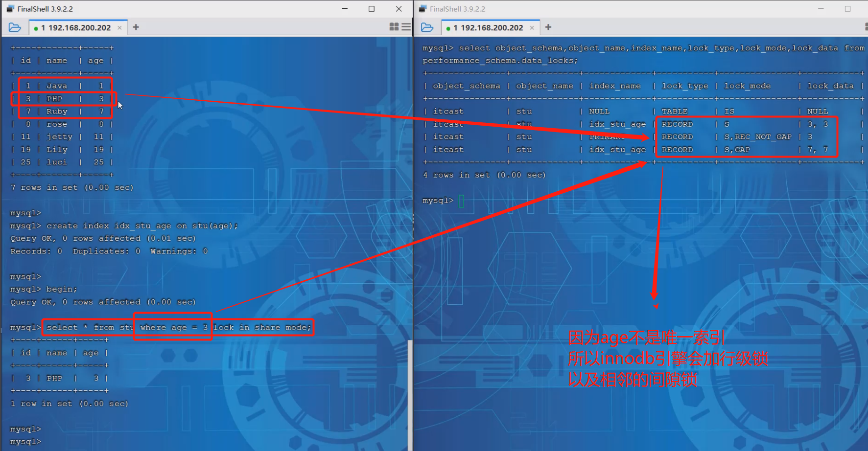Maximize the right FinalShell window
Screen dimensions: 868x451
coord(848,9)
